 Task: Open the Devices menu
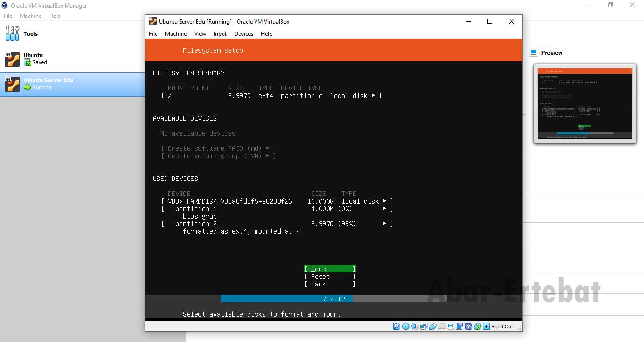pos(244,34)
